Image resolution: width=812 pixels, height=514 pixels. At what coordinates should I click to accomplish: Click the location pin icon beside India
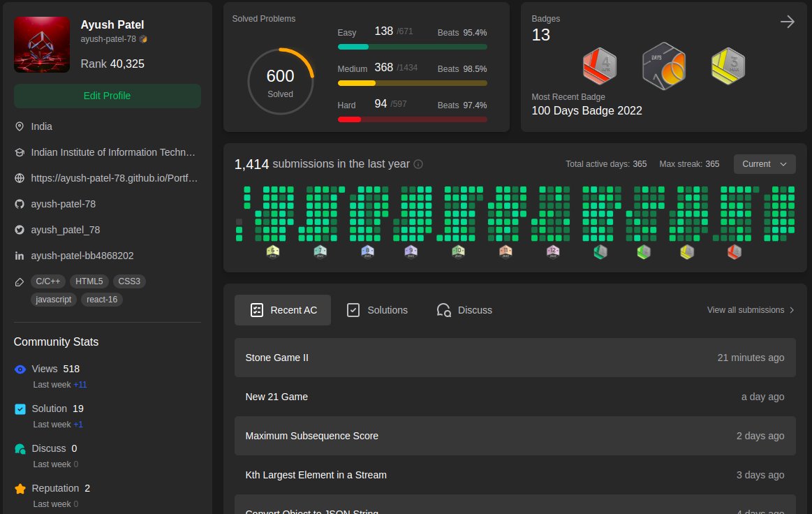pyautogui.click(x=20, y=126)
